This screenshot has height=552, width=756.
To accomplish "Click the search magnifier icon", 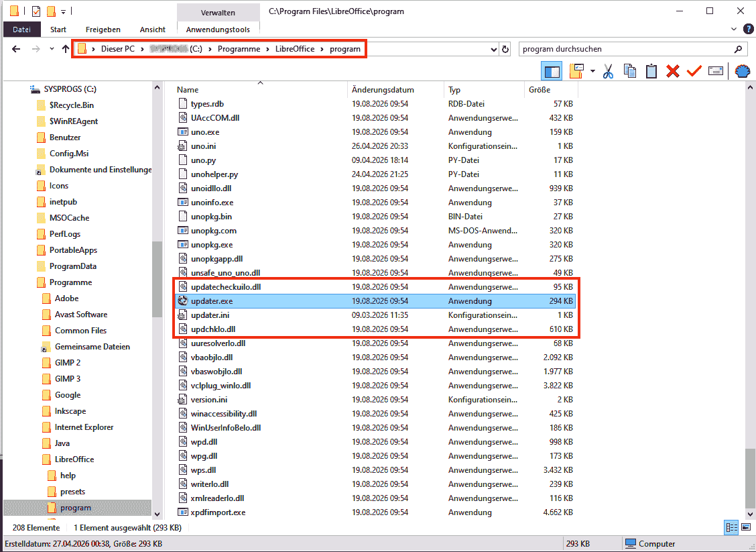I will pos(738,49).
